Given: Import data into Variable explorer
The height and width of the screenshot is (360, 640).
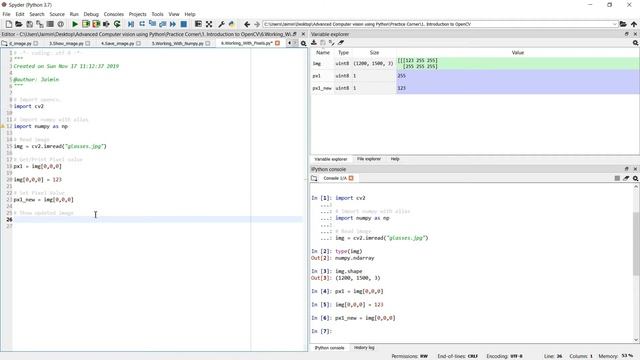Looking at the screenshot, I should click(x=314, y=43).
